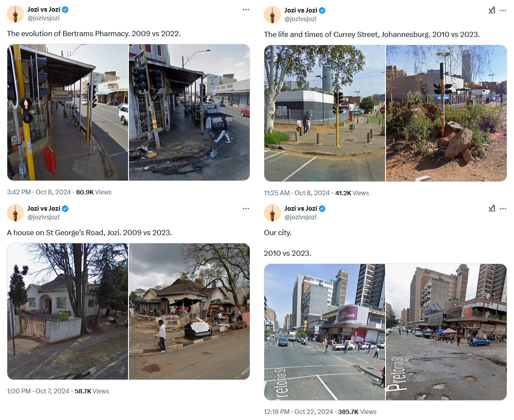Click verified badge on Our city tweet

pyautogui.click(x=322, y=208)
